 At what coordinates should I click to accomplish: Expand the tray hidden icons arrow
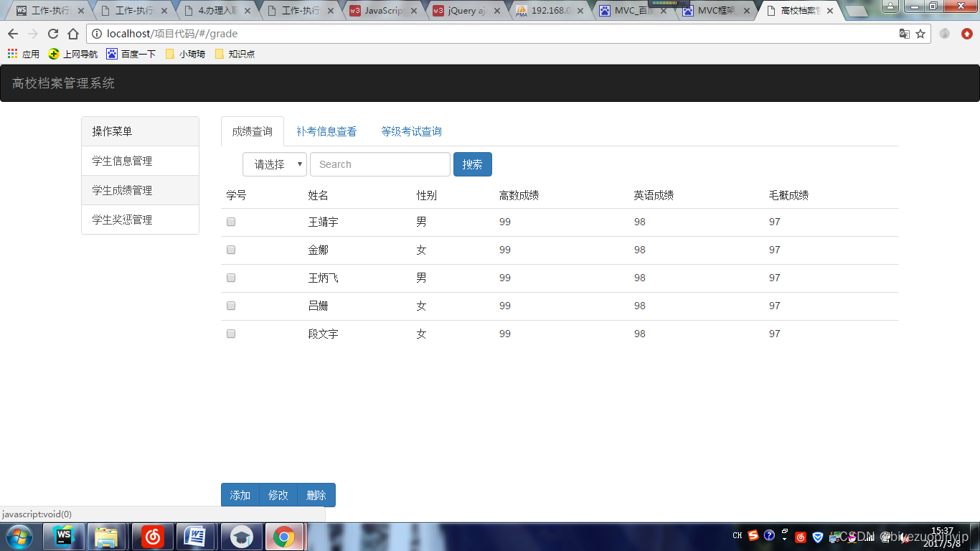point(784,539)
